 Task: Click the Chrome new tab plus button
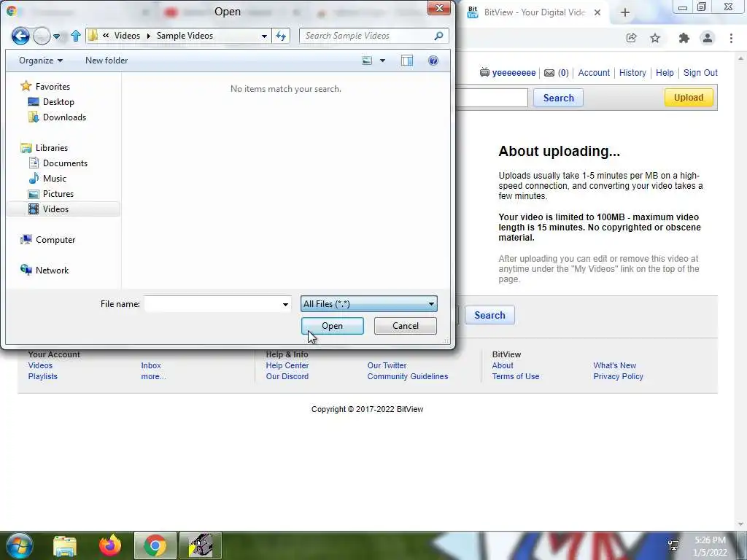tap(625, 13)
